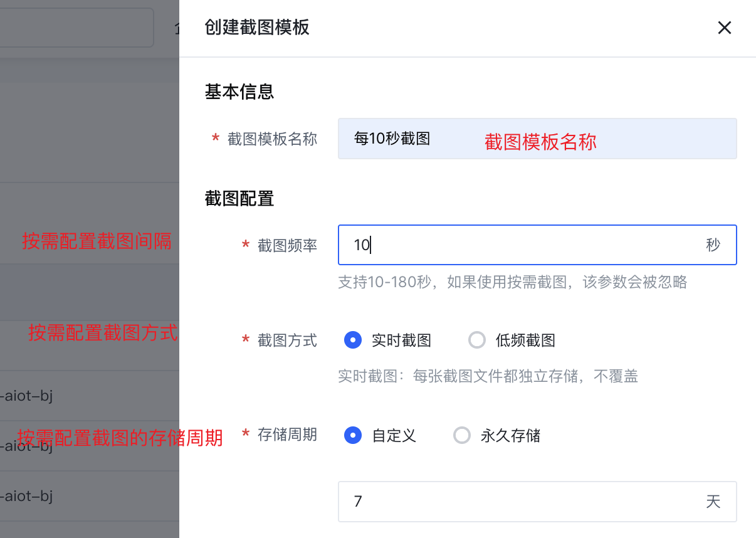Click the 截图方式 field label
This screenshot has height=538, width=756.
click(x=287, y=340)
